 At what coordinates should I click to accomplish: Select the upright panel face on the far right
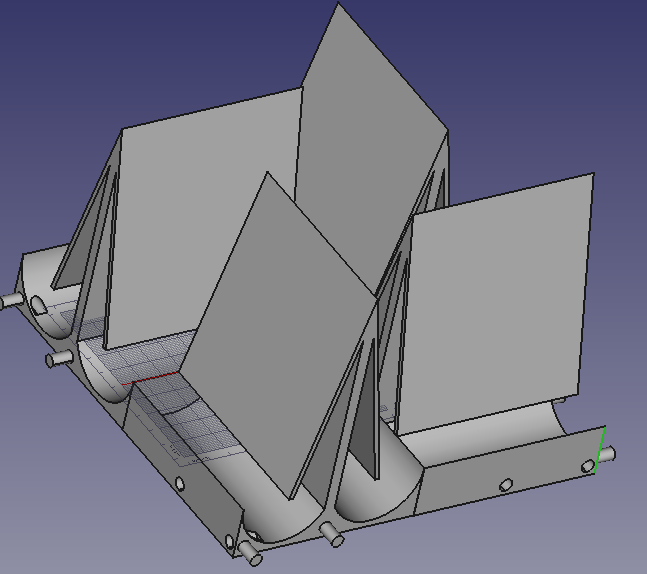494,303
